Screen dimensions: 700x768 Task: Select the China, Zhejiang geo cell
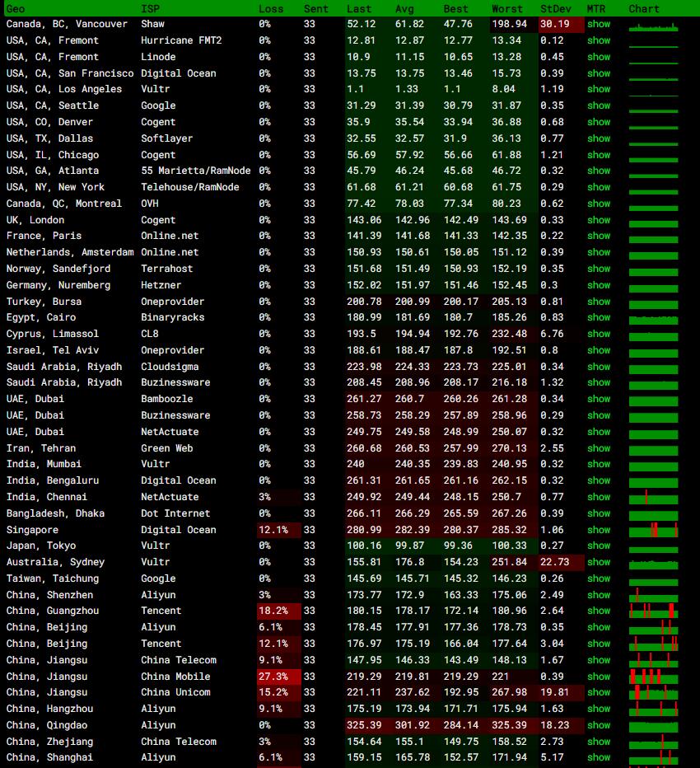pos(49,742)
